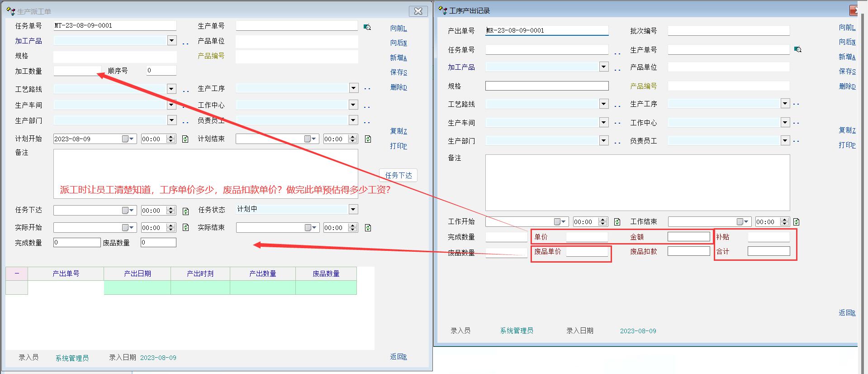Click search icon beside 生产单号 in 工序产出记录
The image size is (868, 374).
click(798, 49)
